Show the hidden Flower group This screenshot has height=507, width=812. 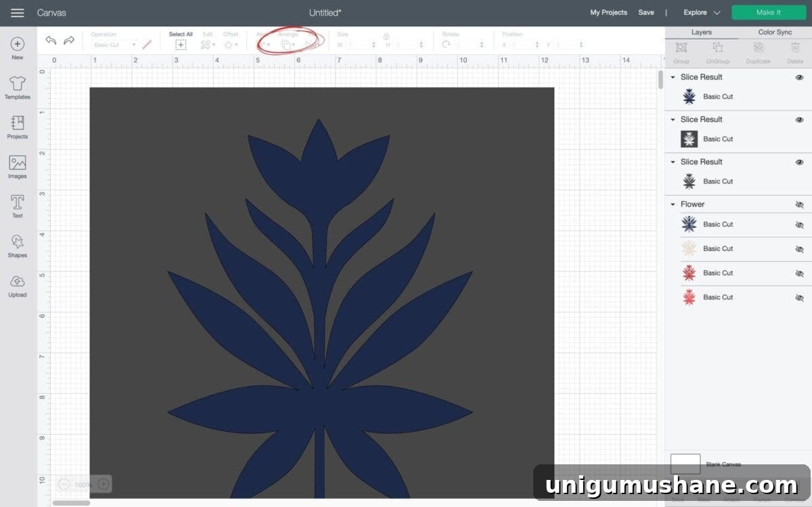[x=799, y=204]
